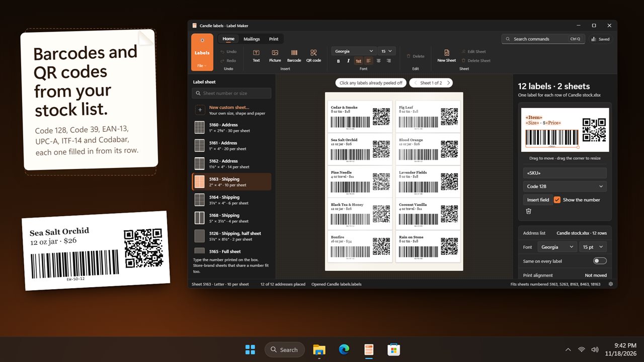Go to the next sheet arrow
Screen dimensions: 644x362
[448, 83]
